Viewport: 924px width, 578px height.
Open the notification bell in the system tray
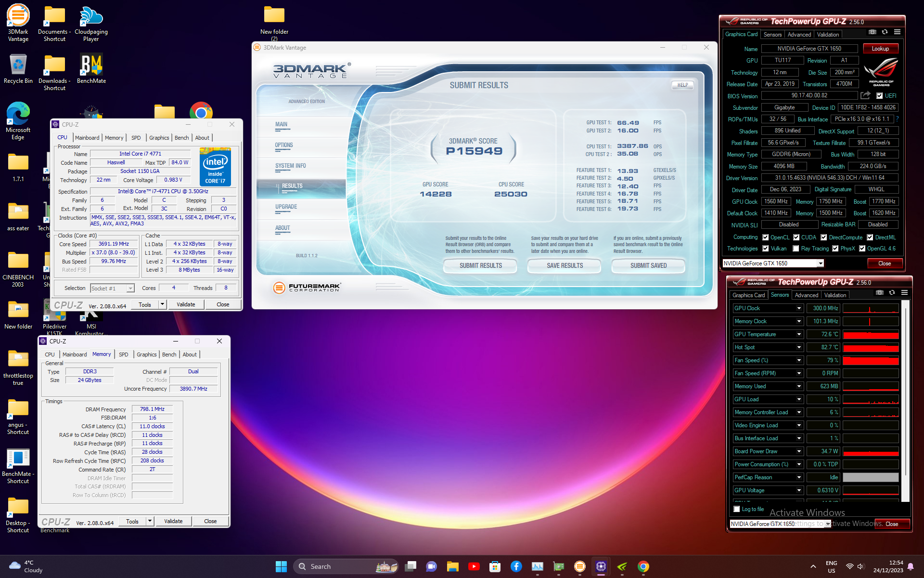[x=910, y=566]
